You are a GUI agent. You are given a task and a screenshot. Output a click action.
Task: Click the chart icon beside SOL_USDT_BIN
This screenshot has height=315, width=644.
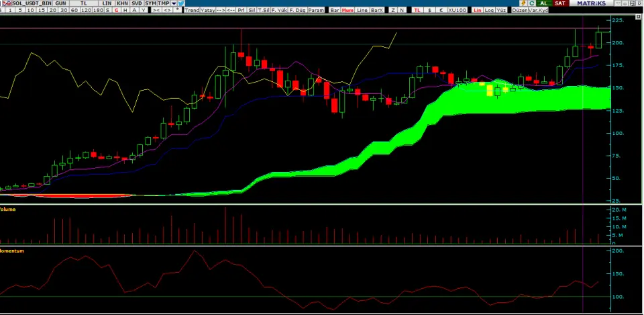(6, 3)
